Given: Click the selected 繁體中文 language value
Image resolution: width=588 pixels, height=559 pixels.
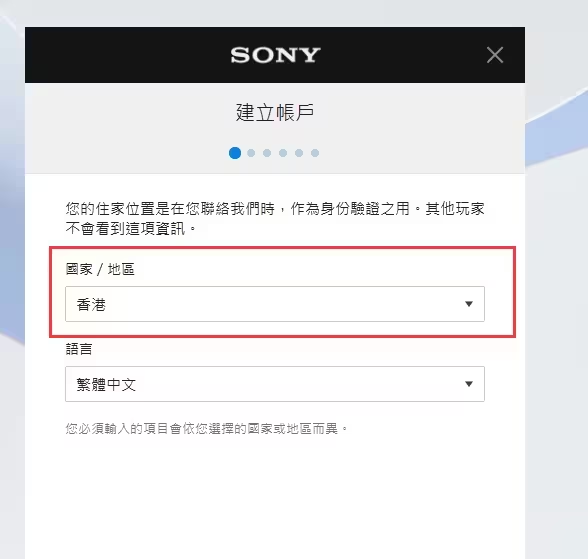Looking at the screenshot, I should click(x=106, y=385).
